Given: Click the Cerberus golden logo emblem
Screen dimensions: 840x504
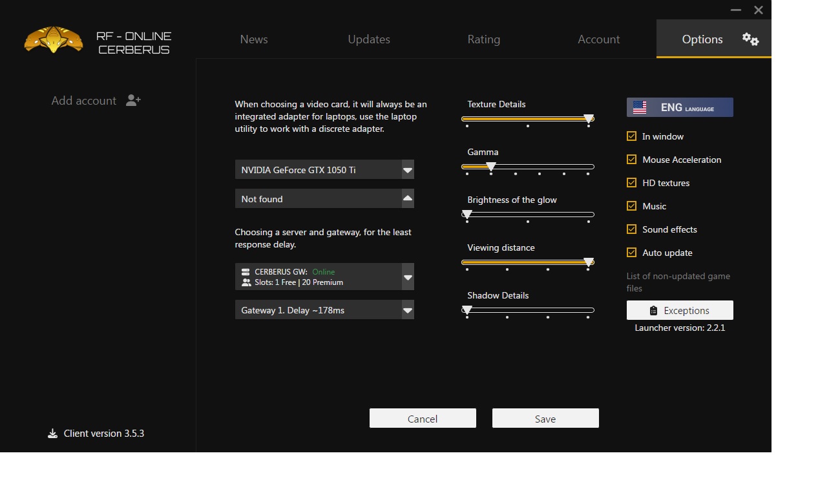Looking at the screenshot, I should [x=54, y=39].
